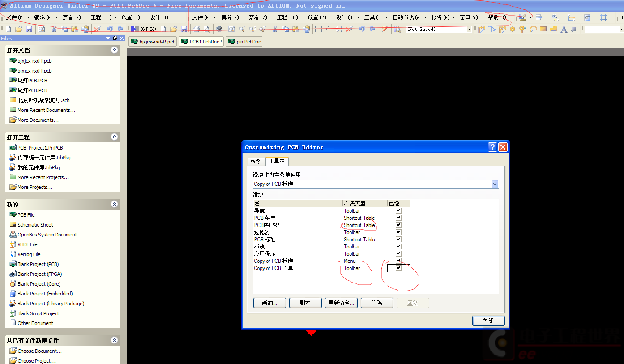The height and width of the screenshot is (364, 624).
Task: Open the DXP (X) system menu button
Action: coord(144,29)
